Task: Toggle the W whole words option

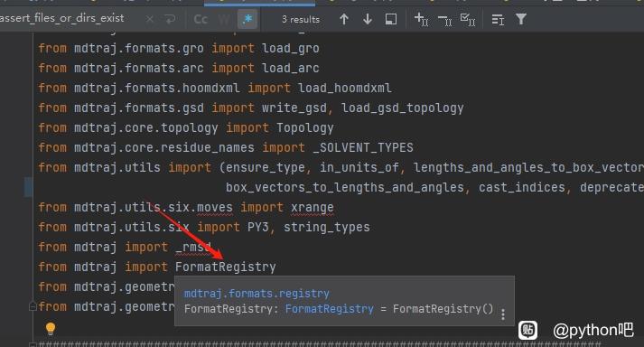Action: (x=224, y=19)
